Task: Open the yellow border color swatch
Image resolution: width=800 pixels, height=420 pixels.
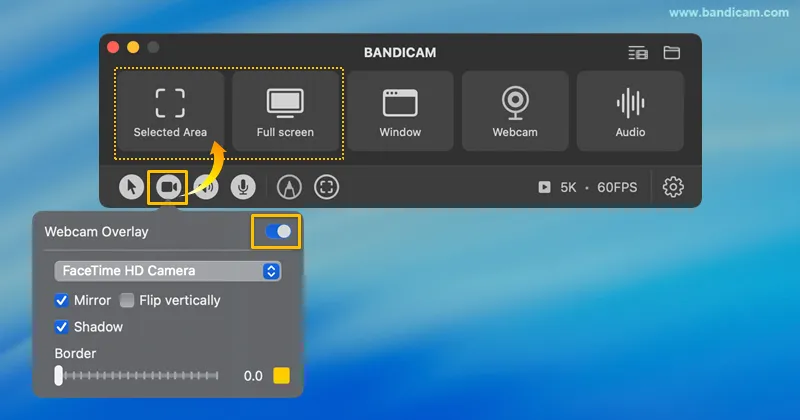Action: click(x=281, y=376)
